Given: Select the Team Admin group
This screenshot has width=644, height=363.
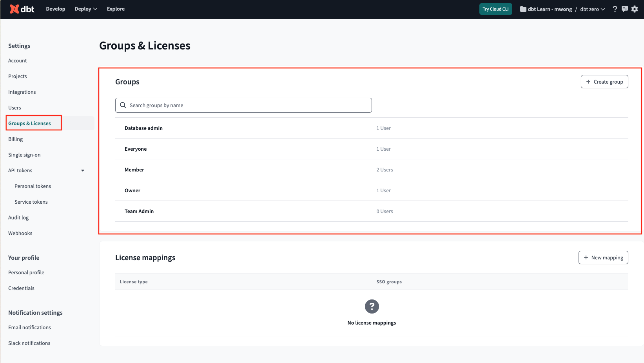Looking at the screenshot, I should tap(139, 212).
